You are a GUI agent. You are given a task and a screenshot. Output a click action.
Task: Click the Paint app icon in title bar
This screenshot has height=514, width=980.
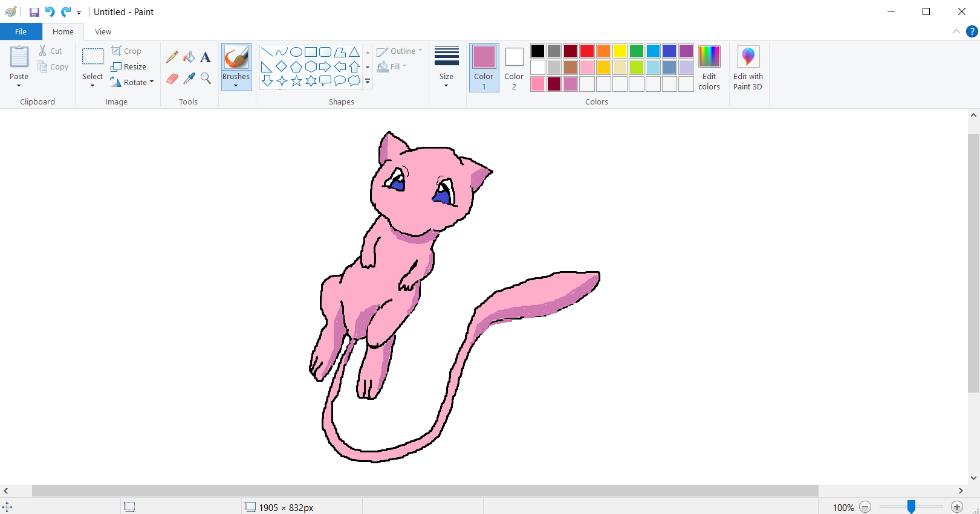(x=10, y=12)
